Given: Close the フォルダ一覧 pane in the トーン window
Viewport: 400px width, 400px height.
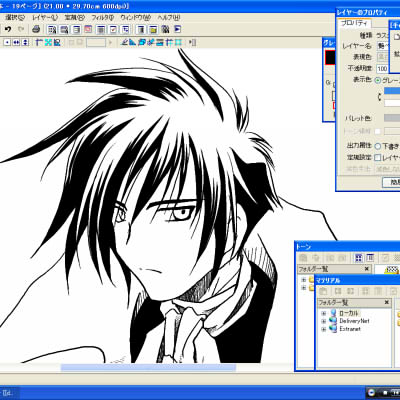Looking at the screenshot, I should coord(367,269).
